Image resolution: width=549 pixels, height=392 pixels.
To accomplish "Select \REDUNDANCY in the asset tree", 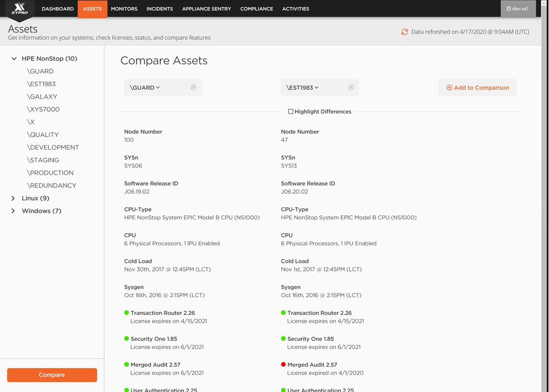I will pyautogui.click(x=51, y=186).
